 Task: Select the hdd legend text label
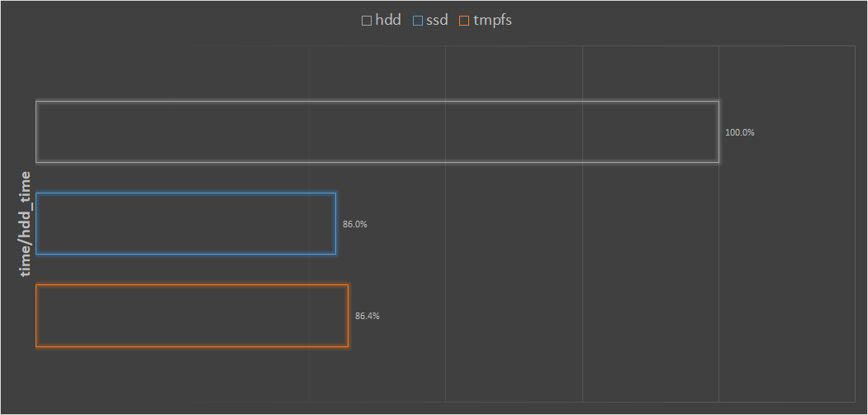click(x=388, y=20)
